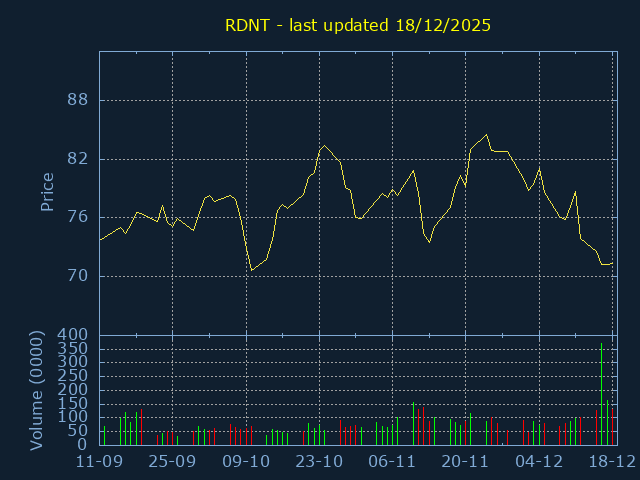Click the 20-11 date label
The image size is (640, 480).
coord(466,462)
